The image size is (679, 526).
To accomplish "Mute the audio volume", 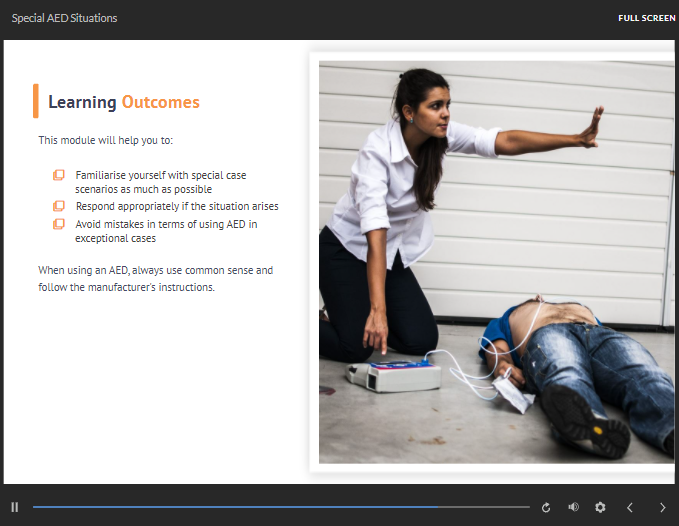I will [x=573, y=507].
